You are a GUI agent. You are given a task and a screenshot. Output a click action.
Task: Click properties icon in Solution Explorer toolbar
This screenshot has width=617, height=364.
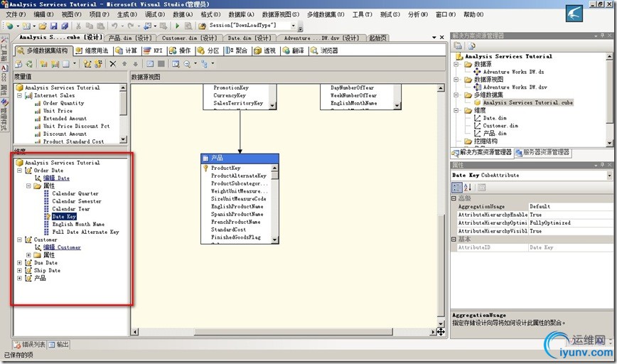coord(458,46)
